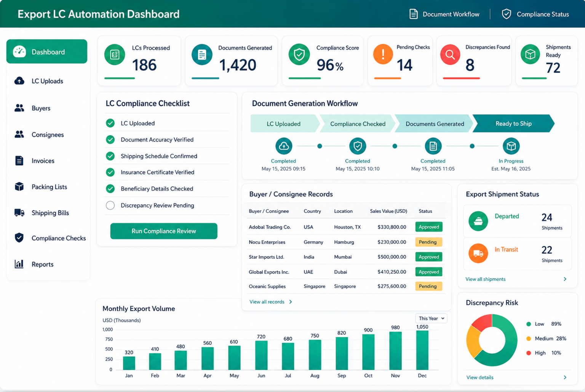585x392 pixels.
Task: Click the January bar in export chart
Action: click(x=129, y=363)
